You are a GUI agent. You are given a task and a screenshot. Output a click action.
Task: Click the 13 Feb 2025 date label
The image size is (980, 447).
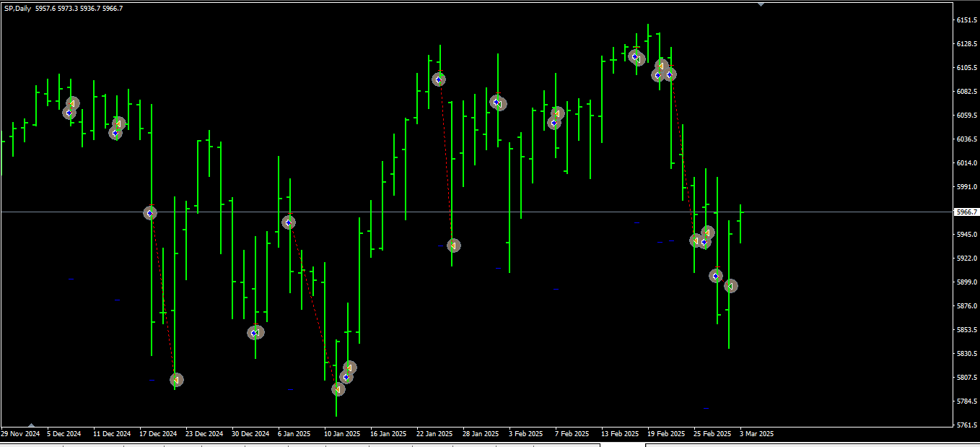pyautogui.click(x=620, y=434)
